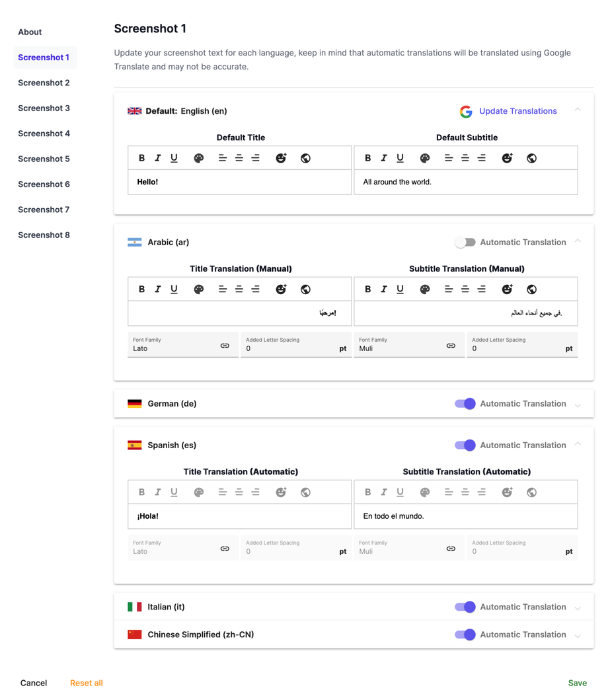Underline text in Arabic title toolbar
Image resolution: width=608 pixels, height=700 pixels.
(x=174, y=289)
